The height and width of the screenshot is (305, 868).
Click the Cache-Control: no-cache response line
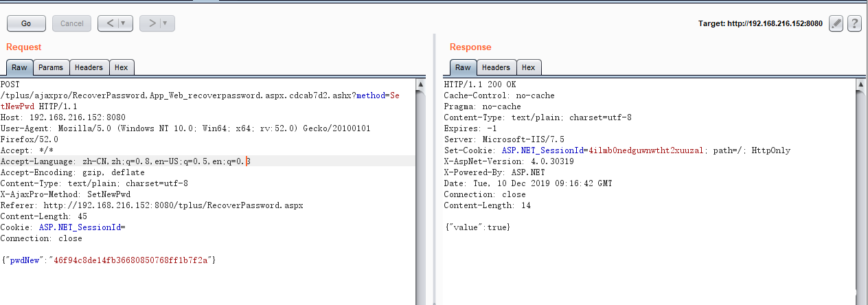pyautogui.click(x=499, y=95)
